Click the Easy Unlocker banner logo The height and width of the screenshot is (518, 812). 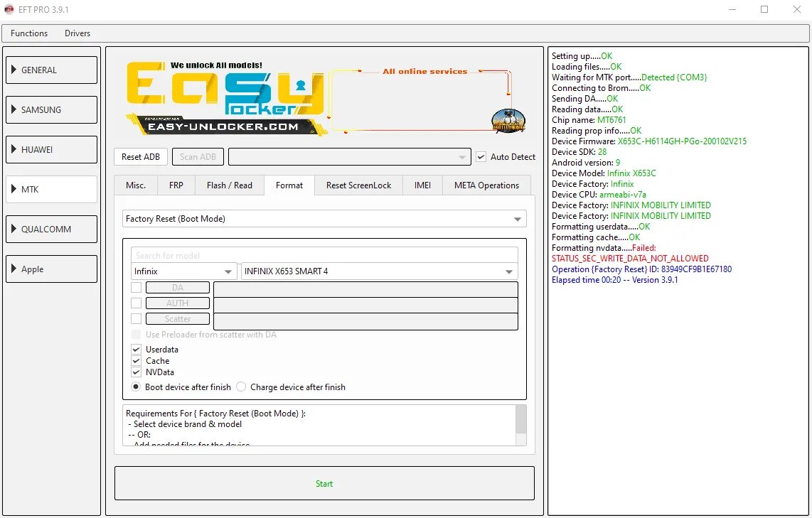point(225,98)
